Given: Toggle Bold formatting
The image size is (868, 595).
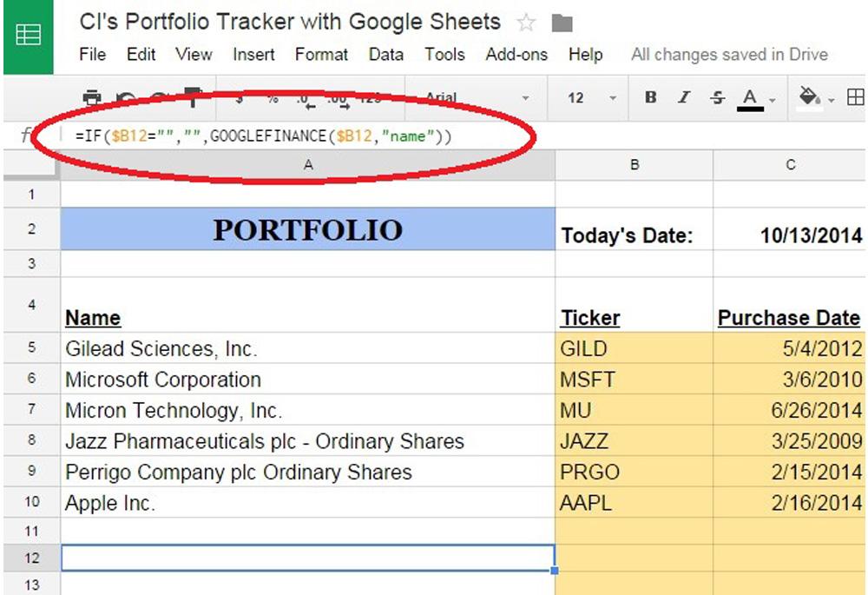Looking at the screenshot, I should click(x=651, y=97).
